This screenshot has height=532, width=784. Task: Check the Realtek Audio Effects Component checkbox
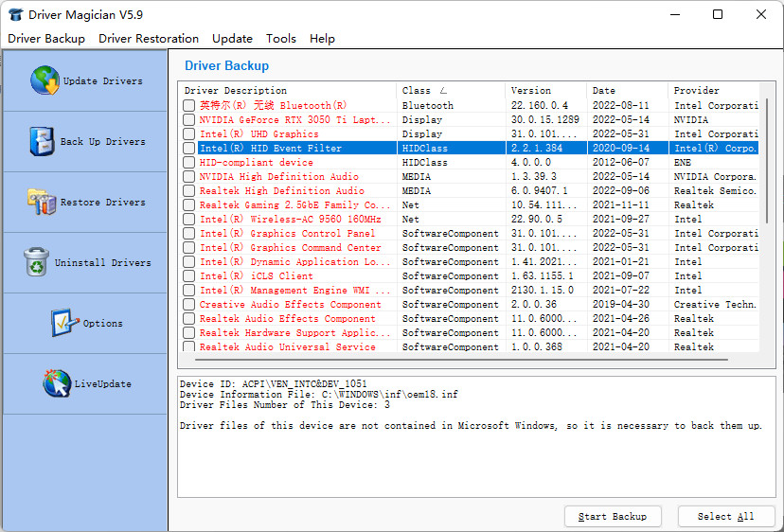tap(188, 318)
